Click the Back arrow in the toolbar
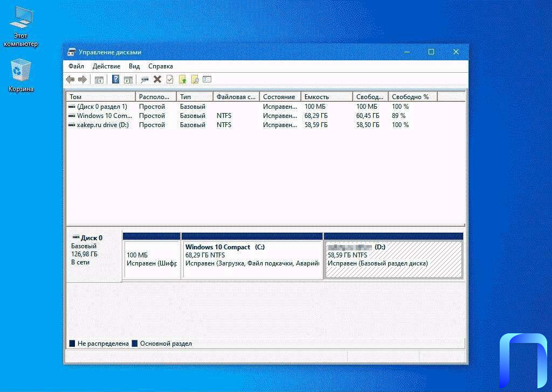This screenshot has height=392, width=552. click(x=71, y=80)
